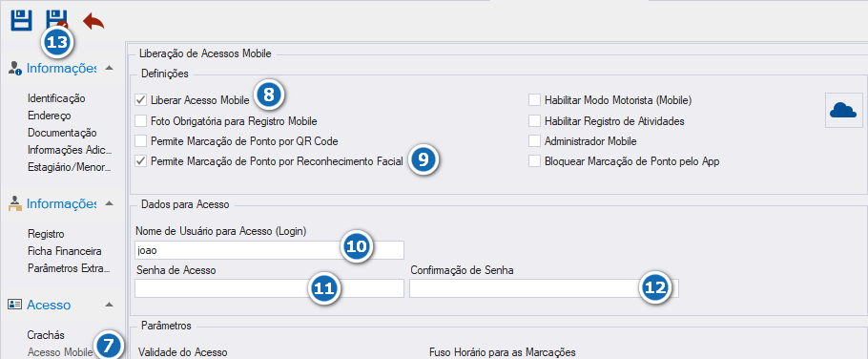Collapse the second Informações section arrow
Viewport: 868px width, 359px height.
tap(110, 203)
